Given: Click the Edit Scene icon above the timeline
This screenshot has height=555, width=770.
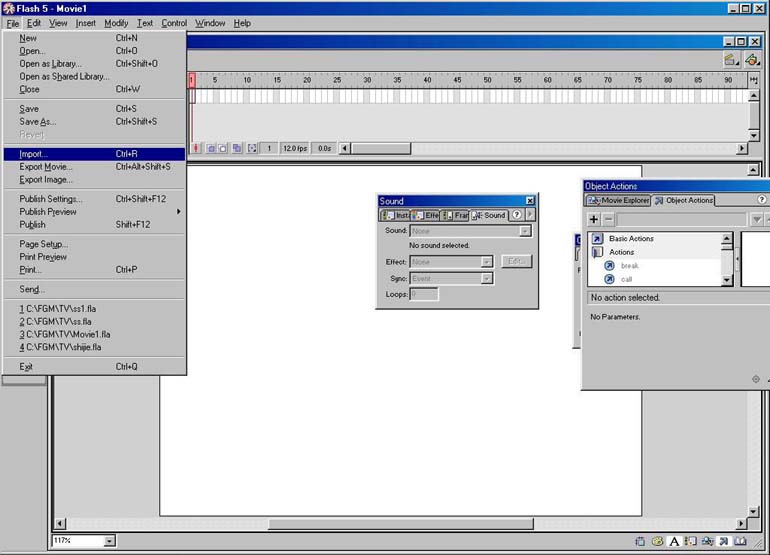Looking at the screenshot, I should tap(731, 60).
